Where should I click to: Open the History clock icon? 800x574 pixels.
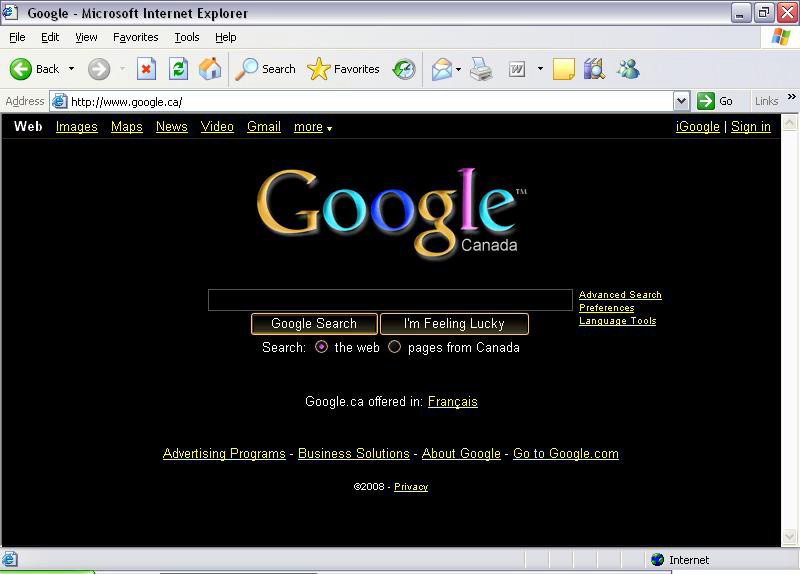[404, 69]
